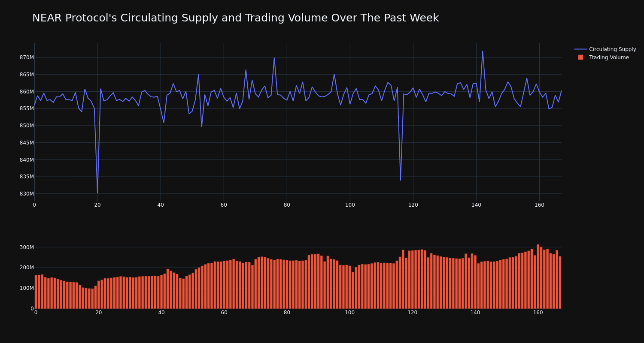Click the 870M y-axis label
This screenshot has width=644, height=343.
[27, 57]
